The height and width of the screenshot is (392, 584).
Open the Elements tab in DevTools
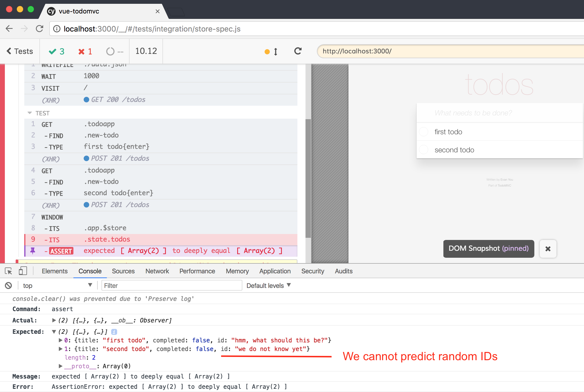[55, 271]
